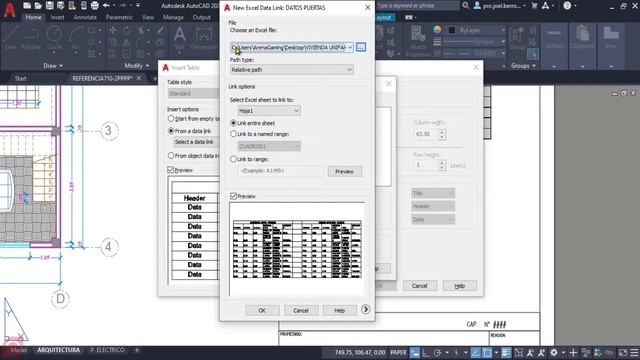Click the Customization menu icon in status bar
Screen dimensions: 640x360
click(634, 353)
